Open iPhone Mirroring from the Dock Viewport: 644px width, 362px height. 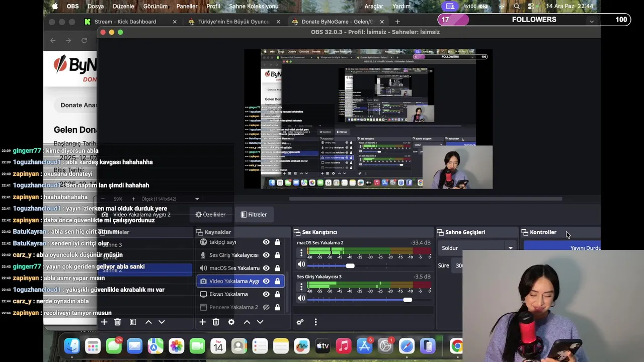click(x=427, y=346)
